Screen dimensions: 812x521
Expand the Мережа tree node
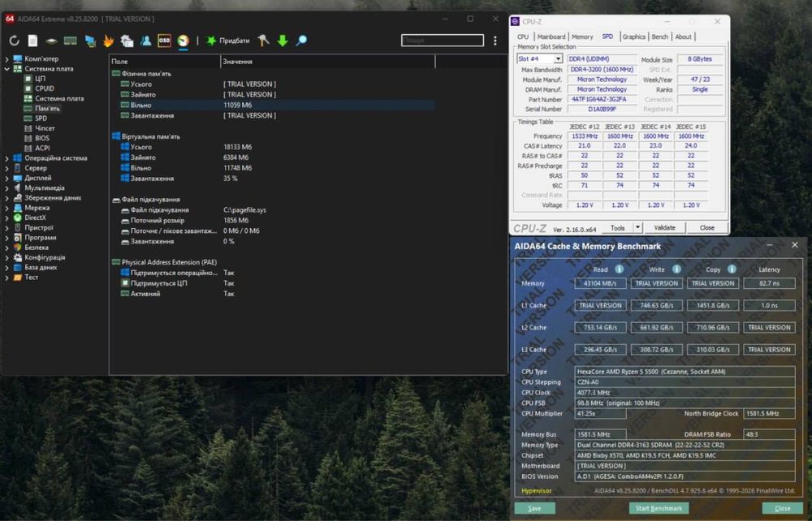(x=6, y=208)
